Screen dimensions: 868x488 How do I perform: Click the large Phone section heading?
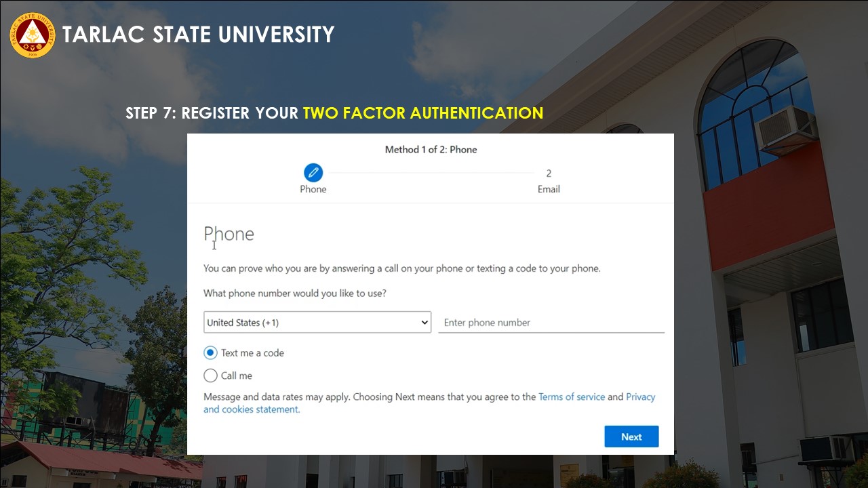(229, 234)
